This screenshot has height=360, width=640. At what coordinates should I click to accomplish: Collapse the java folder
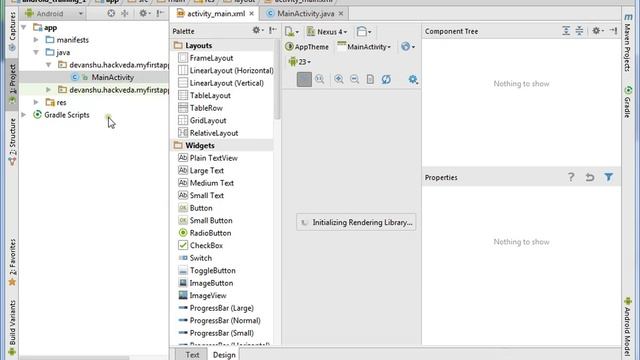[36, 53]
